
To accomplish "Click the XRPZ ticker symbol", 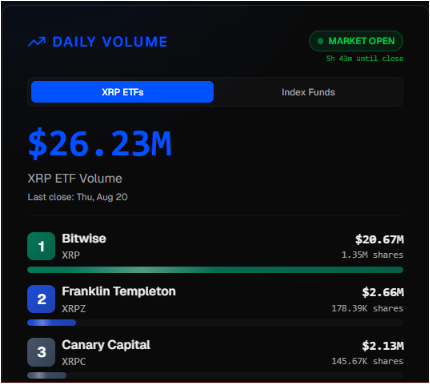I will pos(74,309).
